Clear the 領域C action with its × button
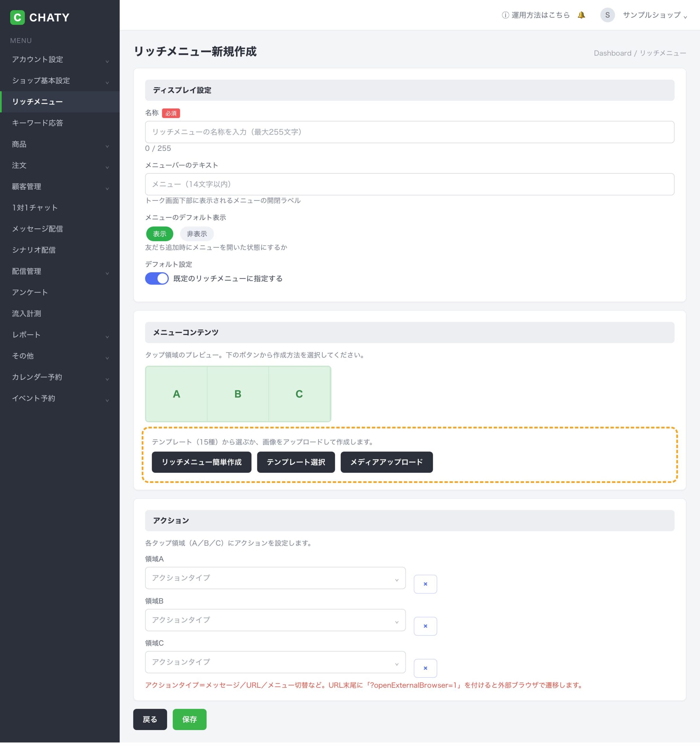Viewport: 700px width, 747px height. (425, 668)
